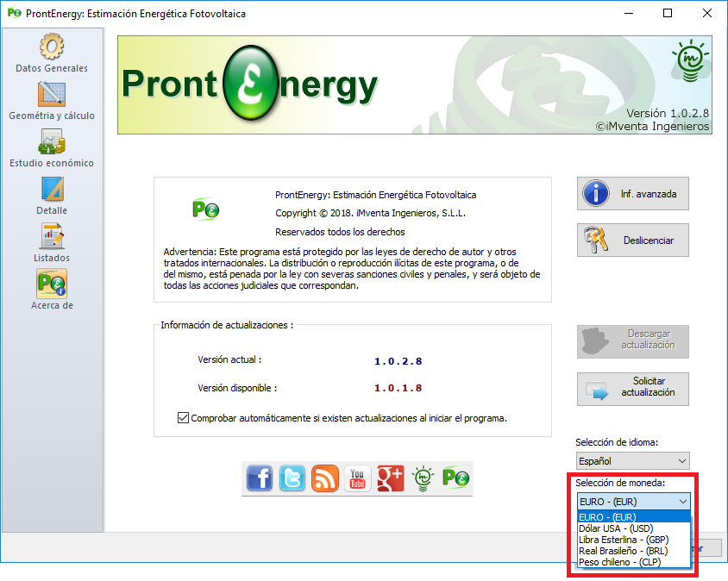Click the iMventa lightbulb logo in banner

[x=690, y=61]
